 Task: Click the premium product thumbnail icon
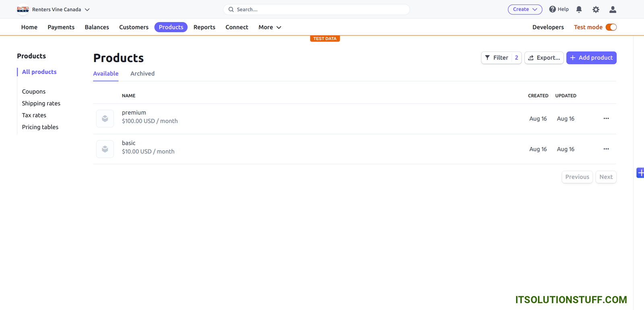point(105,119)
